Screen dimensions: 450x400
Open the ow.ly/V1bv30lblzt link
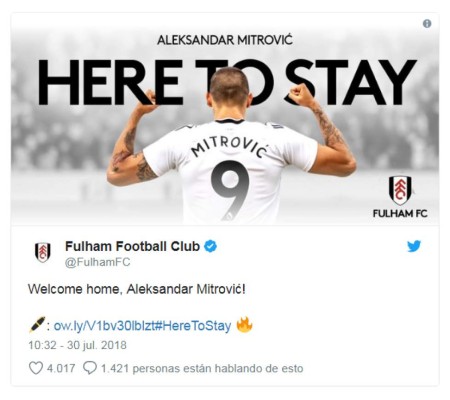pos(104,325)
